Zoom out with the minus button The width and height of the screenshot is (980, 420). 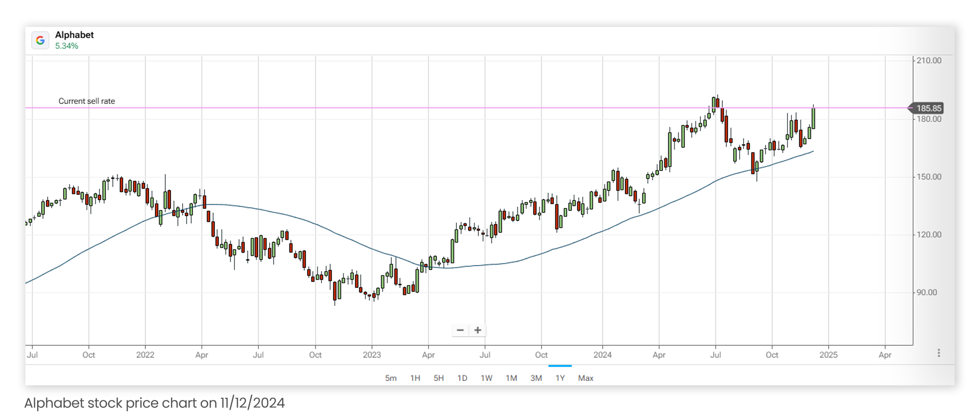pos(460,331)
